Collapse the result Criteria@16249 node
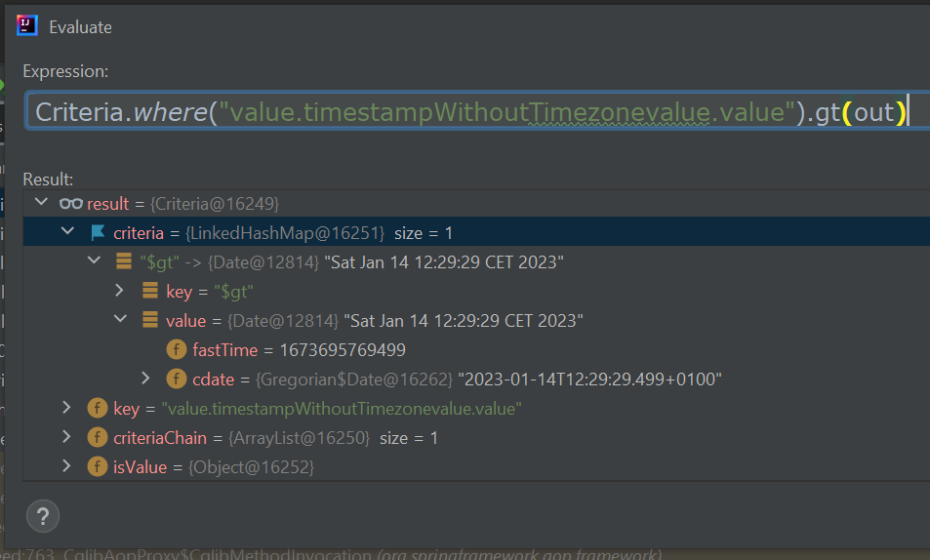This screenshot has height=560, width=930. (42, 202)
